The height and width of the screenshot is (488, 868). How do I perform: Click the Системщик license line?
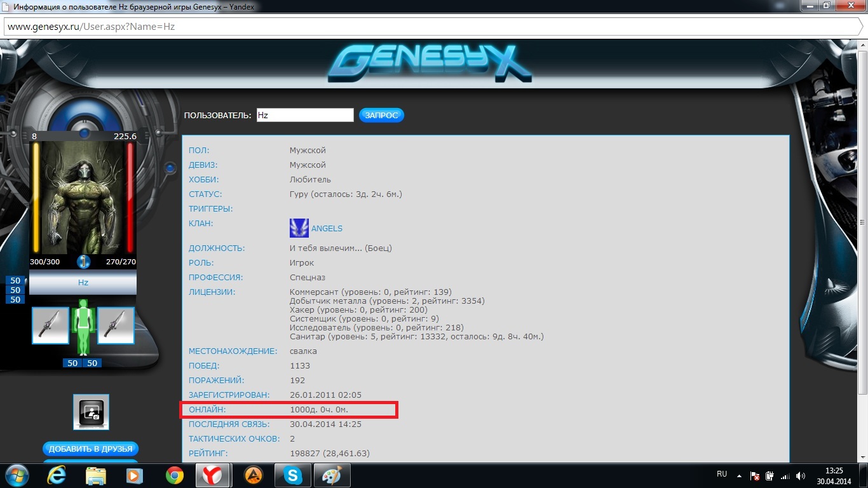click(x=364, y=319)
